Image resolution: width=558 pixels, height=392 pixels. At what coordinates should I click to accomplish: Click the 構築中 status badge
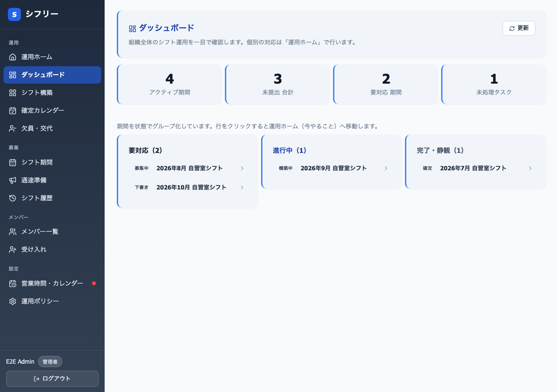286,168
